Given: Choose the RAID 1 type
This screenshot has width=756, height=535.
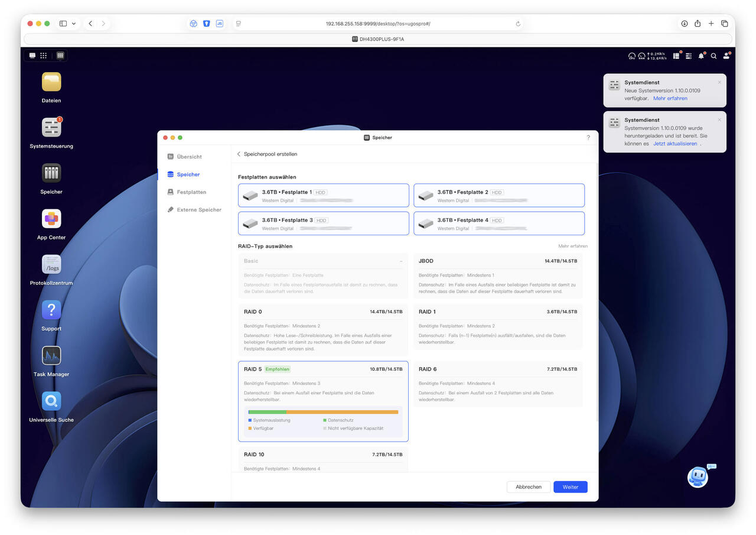Looking at the screenshot, I should pyautogui.click(x=497, y=327).
